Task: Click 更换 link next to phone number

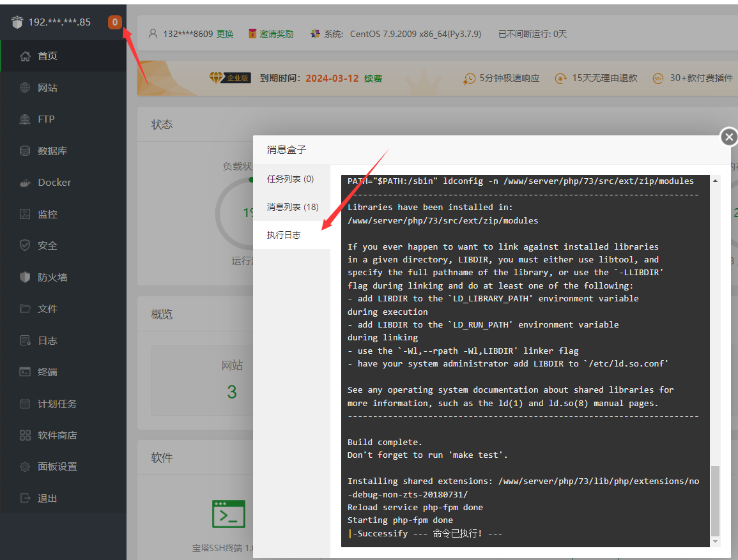Action: tap(225, 34)
